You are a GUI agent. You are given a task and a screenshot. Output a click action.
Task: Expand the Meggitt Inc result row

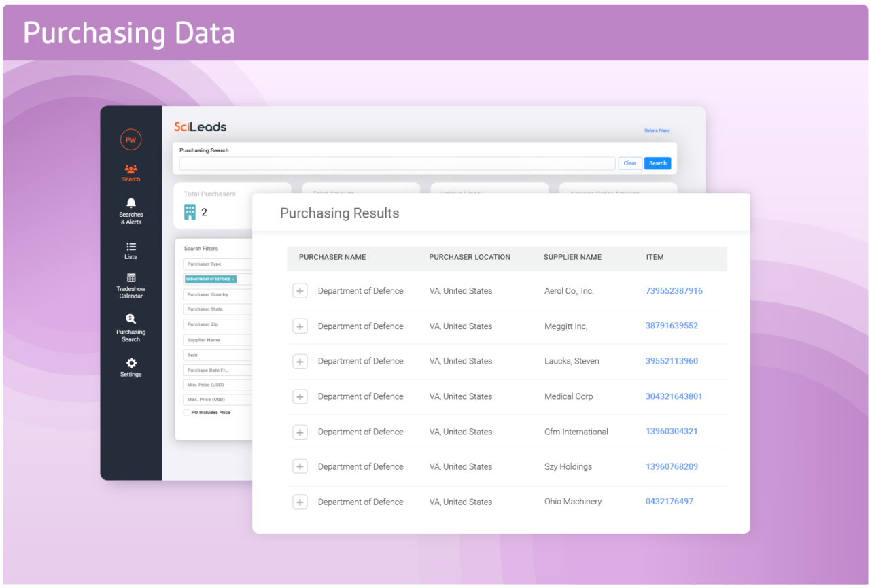click(x=300, y=326)
